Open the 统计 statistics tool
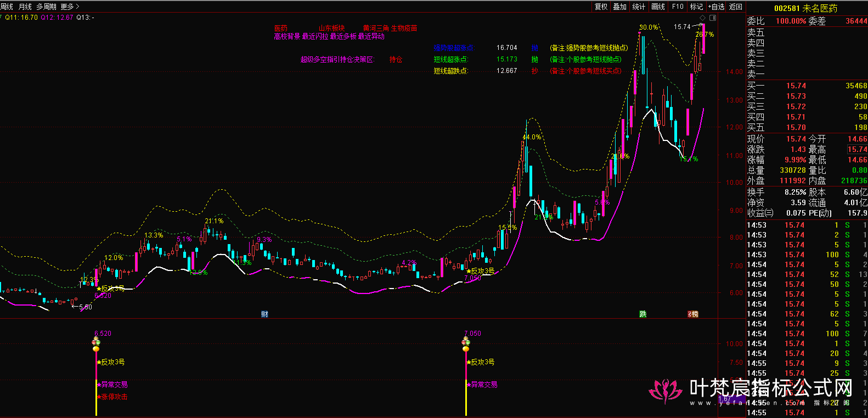Image resolution: width=868 pixels, height=418 pixels. click(x=639, y=7)
